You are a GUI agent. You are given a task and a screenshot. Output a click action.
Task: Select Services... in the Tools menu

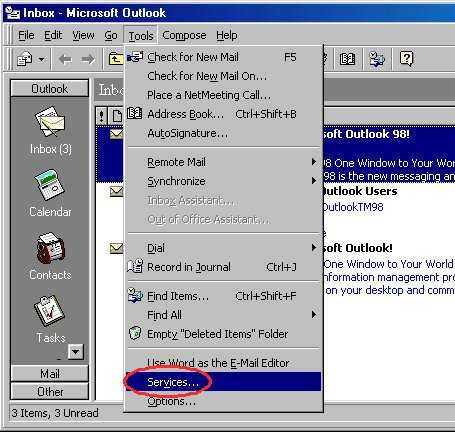coord(223,382)
